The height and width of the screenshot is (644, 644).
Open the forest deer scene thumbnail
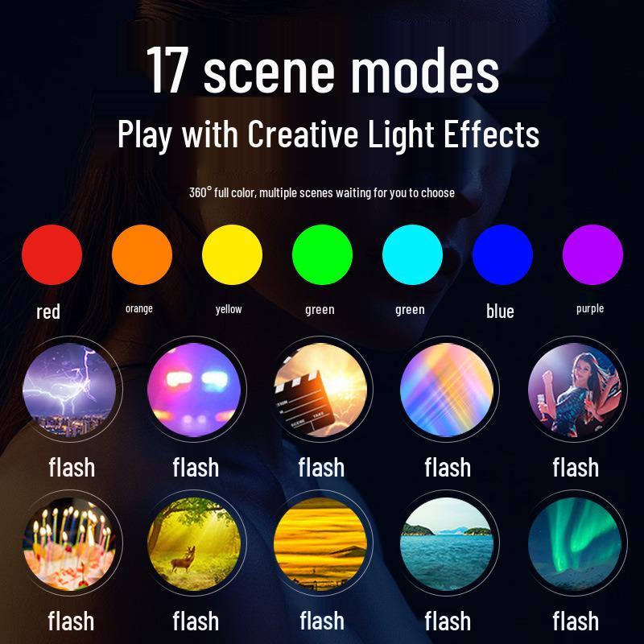[194, 543]
